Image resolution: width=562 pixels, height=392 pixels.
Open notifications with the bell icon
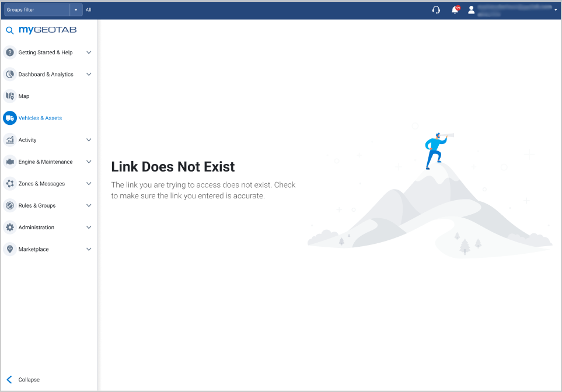454,9
